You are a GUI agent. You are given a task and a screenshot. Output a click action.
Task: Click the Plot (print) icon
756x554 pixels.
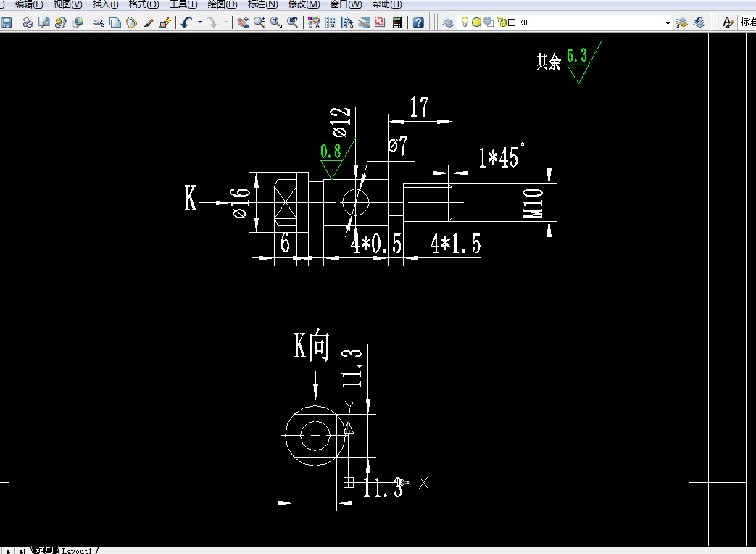point(28,22)
